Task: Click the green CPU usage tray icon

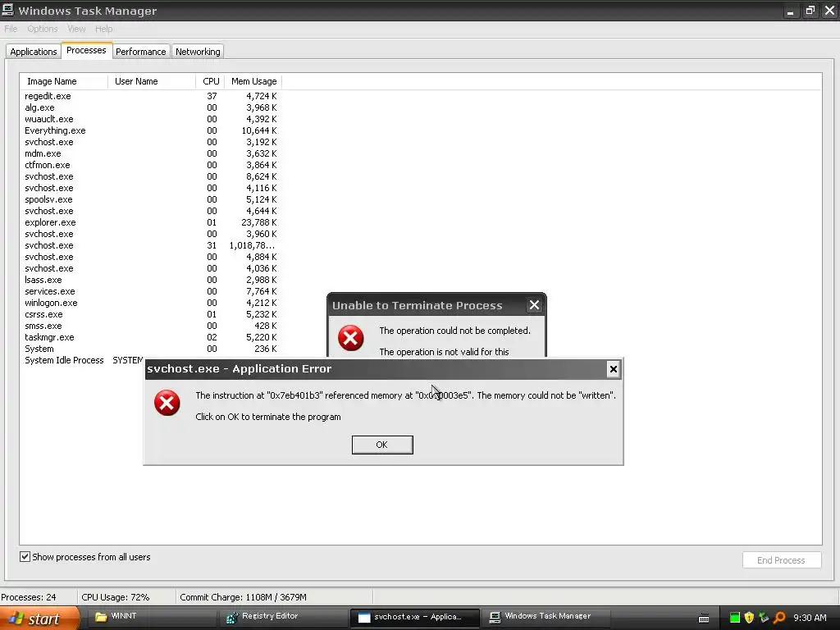Action: click(735, 618)
